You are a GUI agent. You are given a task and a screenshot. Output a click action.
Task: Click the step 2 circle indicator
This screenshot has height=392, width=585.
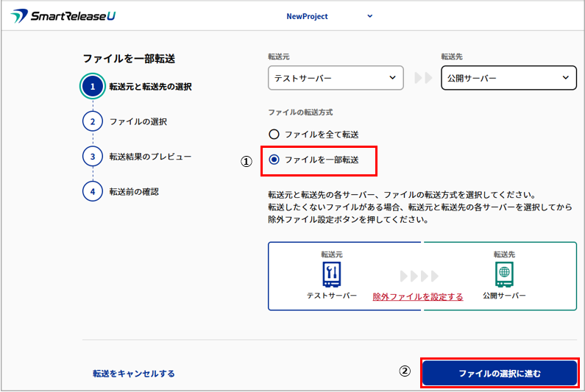[93, 121]
